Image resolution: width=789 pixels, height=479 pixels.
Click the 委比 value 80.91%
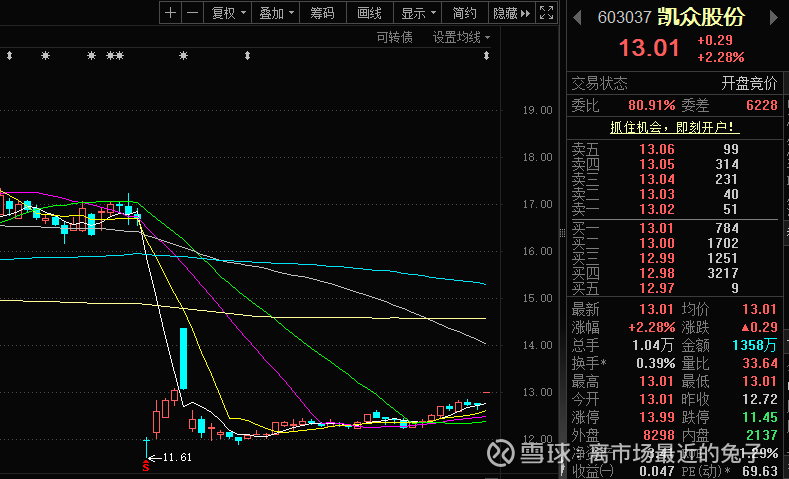coord(651,106)
